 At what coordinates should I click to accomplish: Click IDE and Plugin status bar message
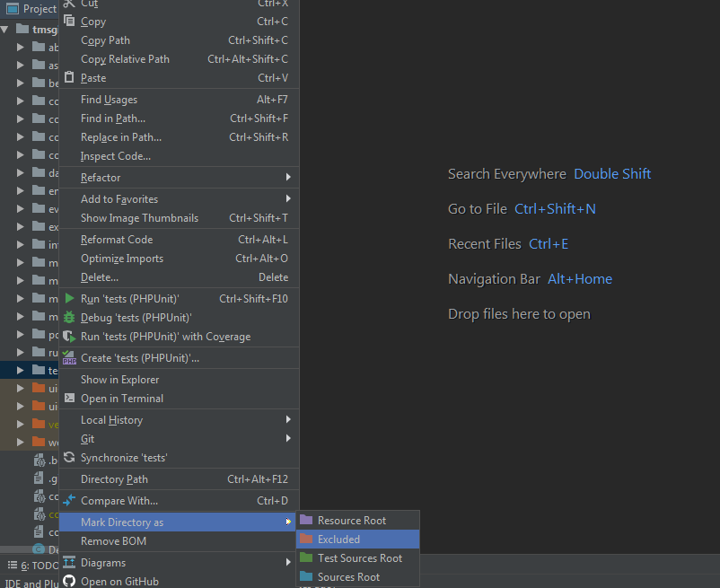coord(31,583)
